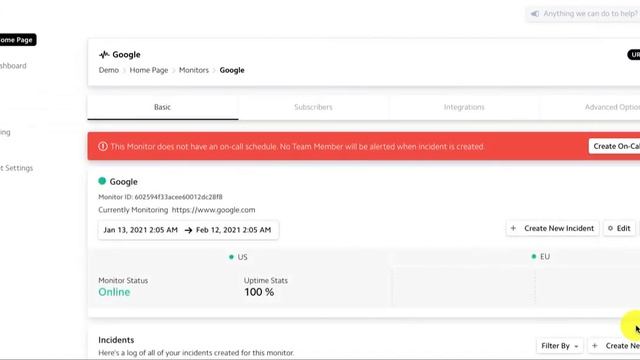This screenshot has width=640, height=360.
Task: Open the Basic tab
Action: point(162,107)
